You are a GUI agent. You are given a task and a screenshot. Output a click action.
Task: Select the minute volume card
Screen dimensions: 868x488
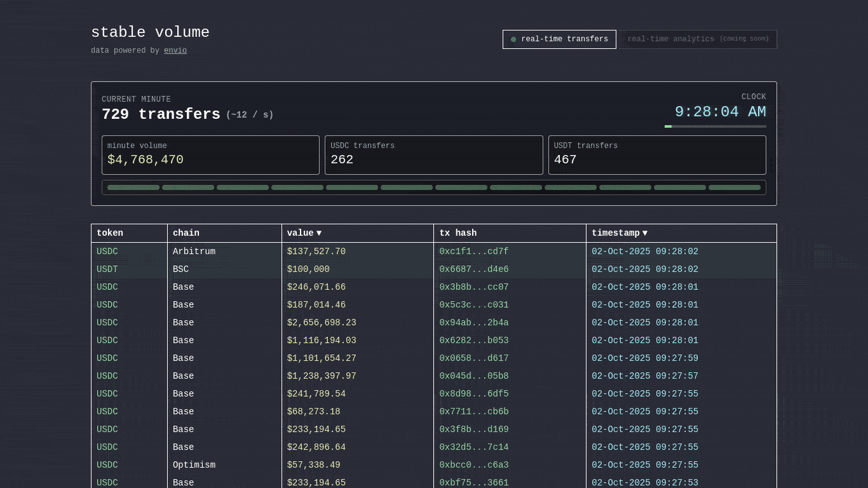tap(210, 155)
